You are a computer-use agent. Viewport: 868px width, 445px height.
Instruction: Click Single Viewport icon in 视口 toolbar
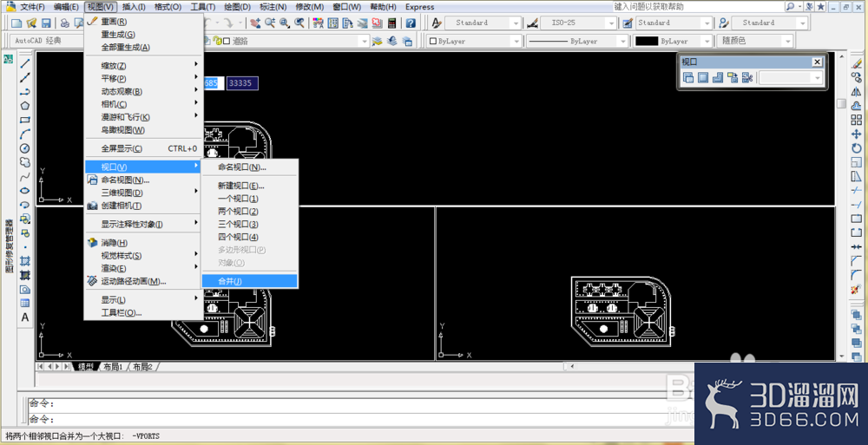pos(703,77)
